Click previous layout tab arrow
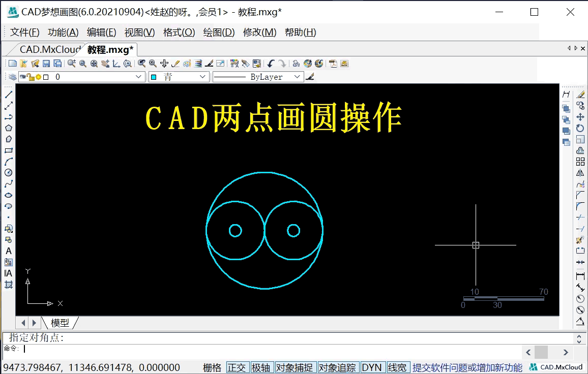This screenshot has width=588, height=374. point(23,323)
